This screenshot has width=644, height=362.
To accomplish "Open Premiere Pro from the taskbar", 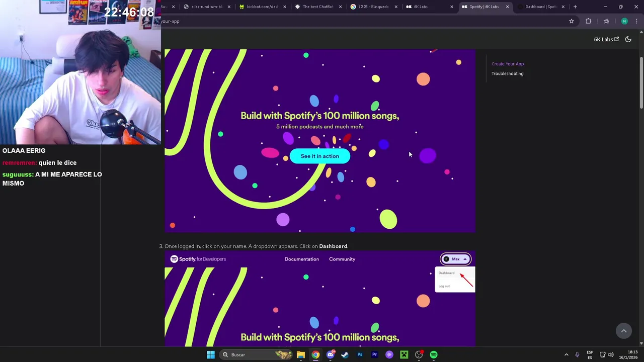I will [374, 354].
